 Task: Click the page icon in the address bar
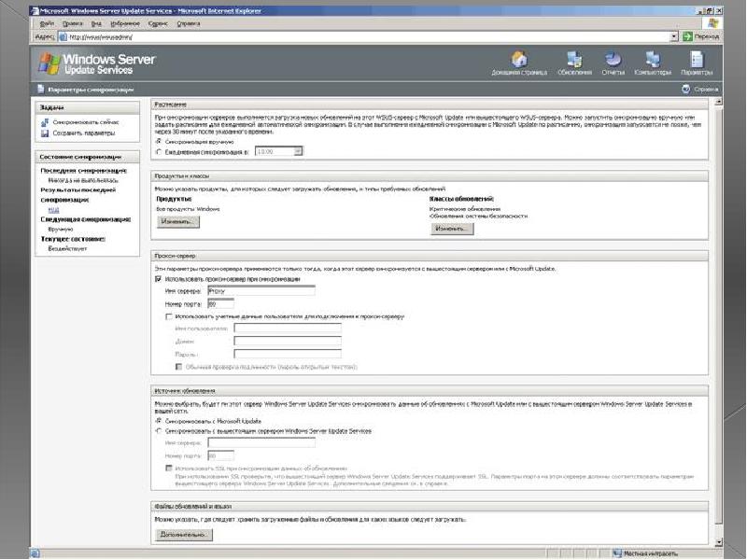pyautogui.click(x=63, y=36)
